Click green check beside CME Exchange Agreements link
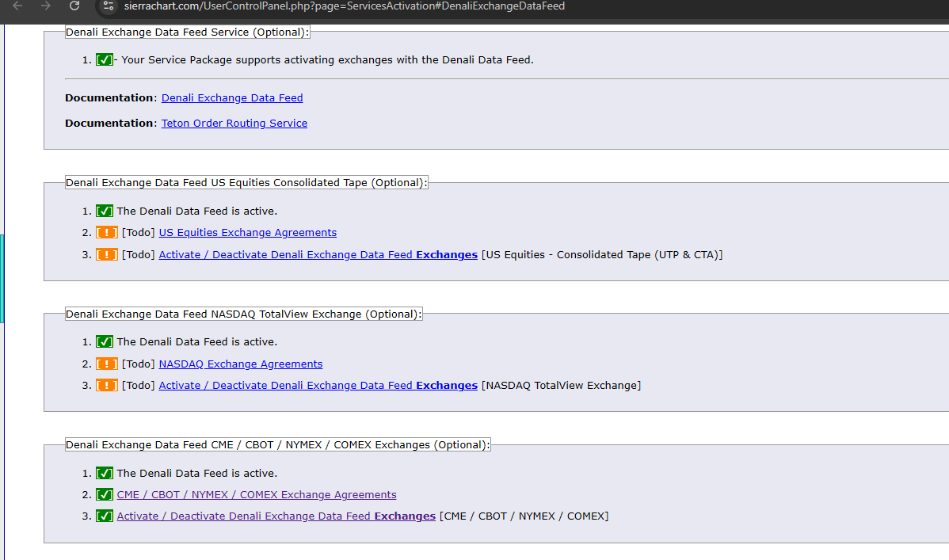 click(104, 494)
